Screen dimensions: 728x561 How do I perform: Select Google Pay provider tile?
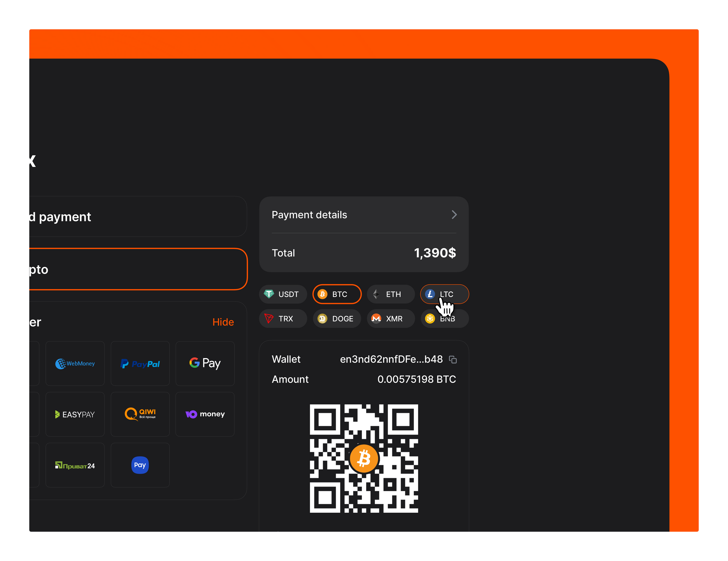205,363
